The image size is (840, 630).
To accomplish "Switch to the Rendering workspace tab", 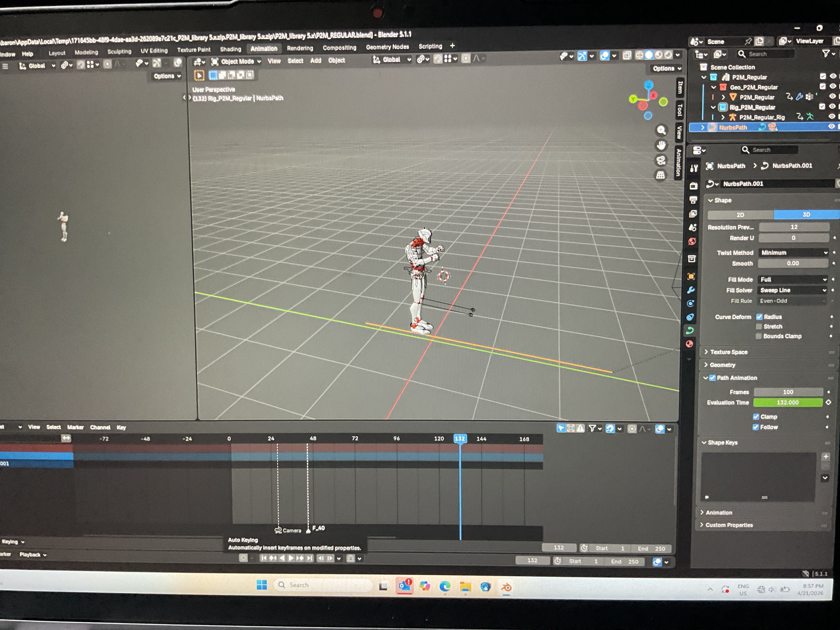I will (x=300, y=48).
